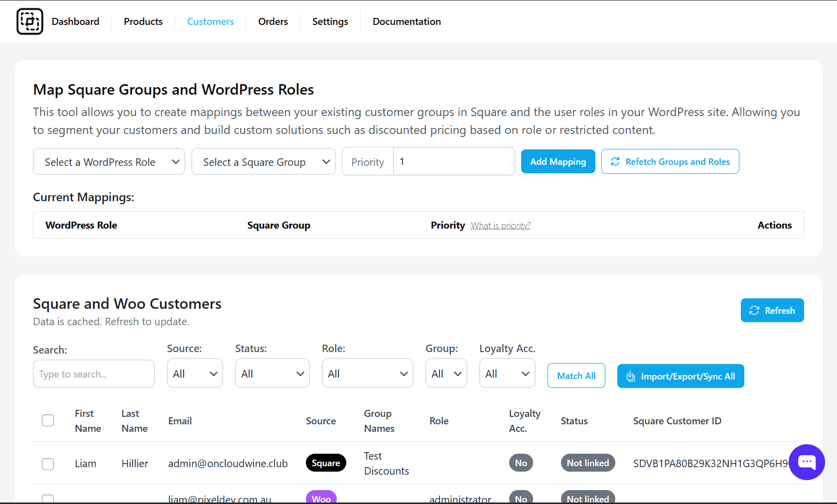Screen dimensions: 837x504
Task: Click the Woo source badge
Action: [x=321, y=498]
